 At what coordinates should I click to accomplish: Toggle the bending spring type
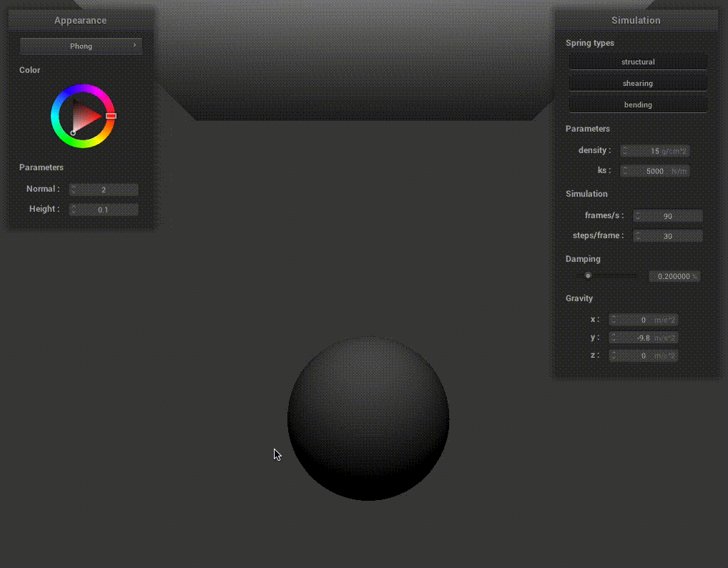(x=637, y=105)
